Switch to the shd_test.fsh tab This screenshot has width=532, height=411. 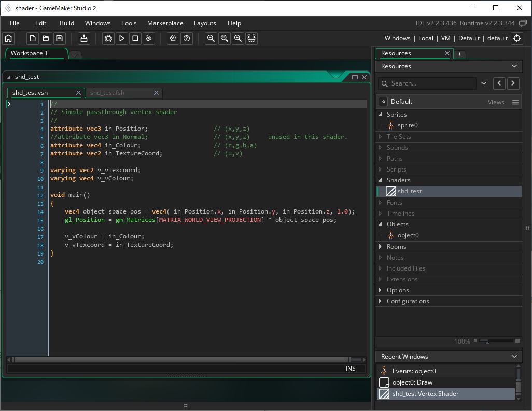point(107,93)
